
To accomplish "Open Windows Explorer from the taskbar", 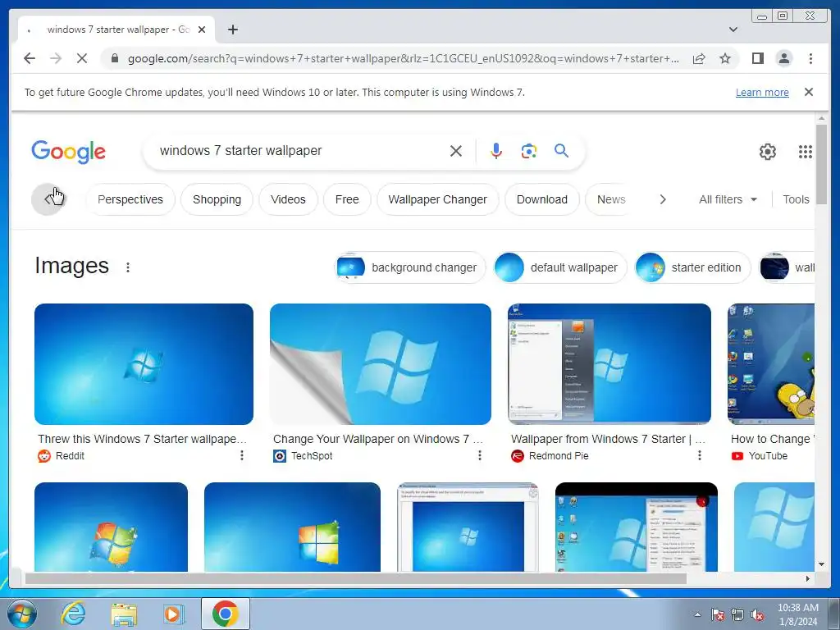I will [x=124, y=614].
